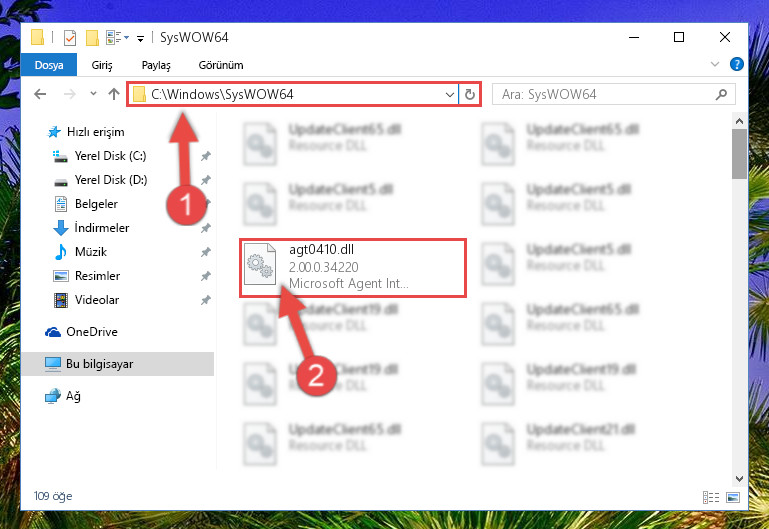
Task: Click the pin icon beside Yerel Disk (D:)
Action: coord(205,180)
